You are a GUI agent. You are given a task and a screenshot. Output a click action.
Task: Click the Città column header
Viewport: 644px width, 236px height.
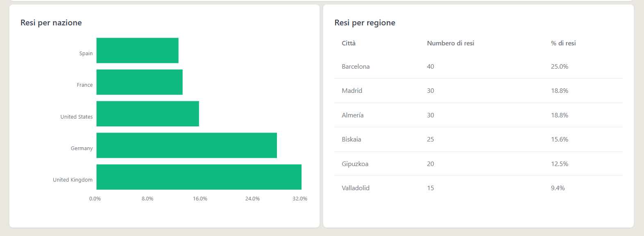pos(349,43)
